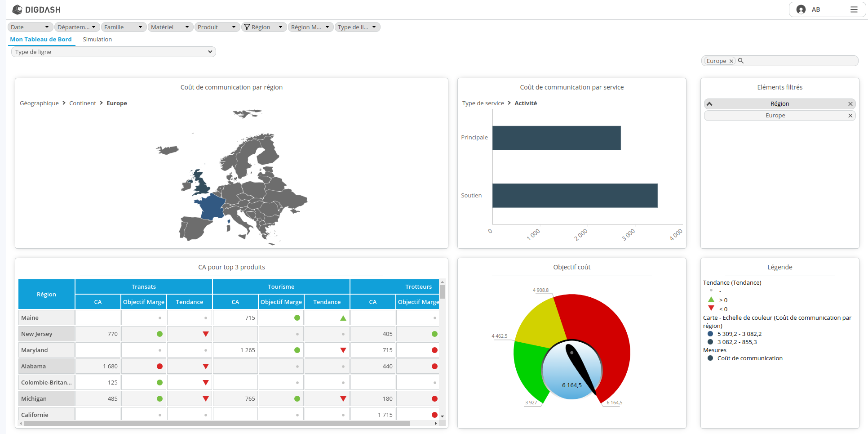Viewport: 868px width, 434px height.
Task: Switch to the Simulation tab
Action: point(97,39)
